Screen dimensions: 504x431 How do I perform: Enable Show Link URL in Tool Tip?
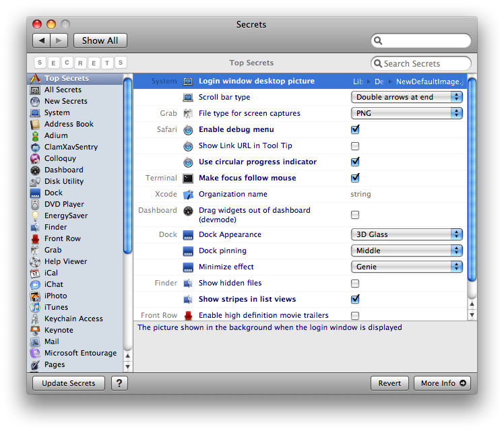(355, 146)
